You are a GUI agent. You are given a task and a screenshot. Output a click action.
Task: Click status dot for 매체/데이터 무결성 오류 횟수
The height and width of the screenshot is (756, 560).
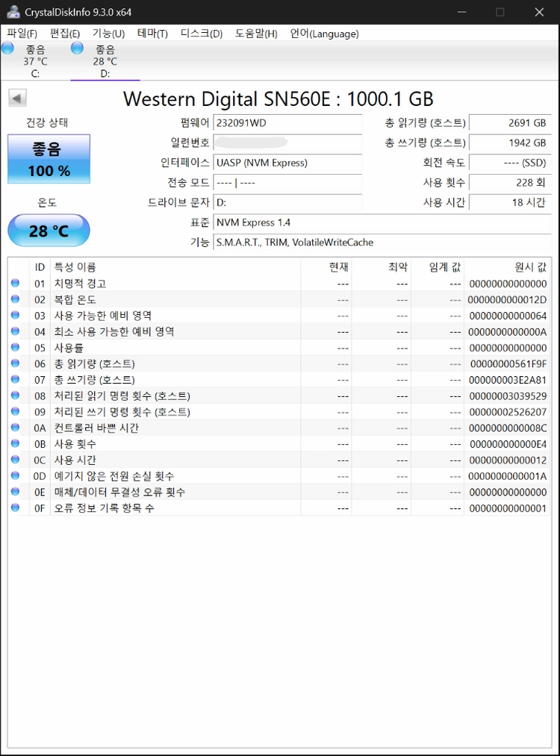[x=16, y=491]
